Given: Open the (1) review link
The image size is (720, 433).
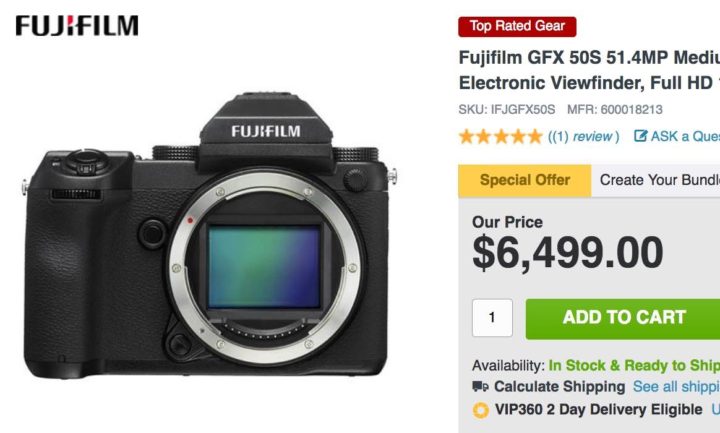Looking at the screenshot, I should point(584,136).
